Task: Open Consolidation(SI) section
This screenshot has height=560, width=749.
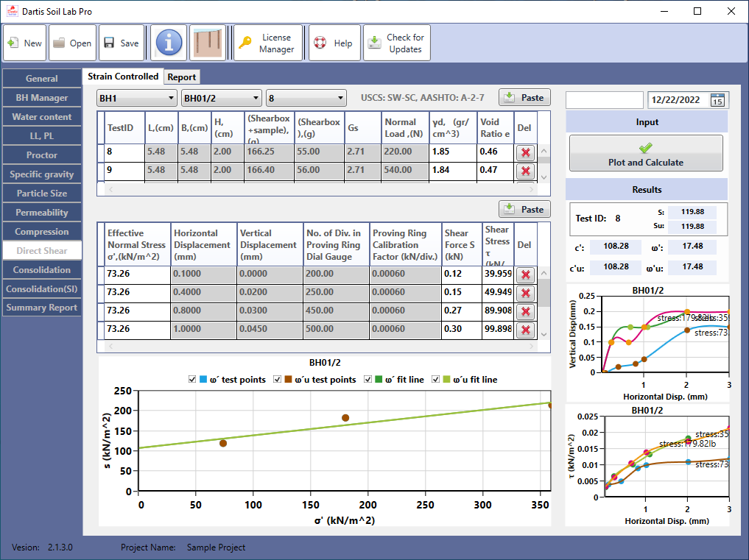Action: (41, 289)
